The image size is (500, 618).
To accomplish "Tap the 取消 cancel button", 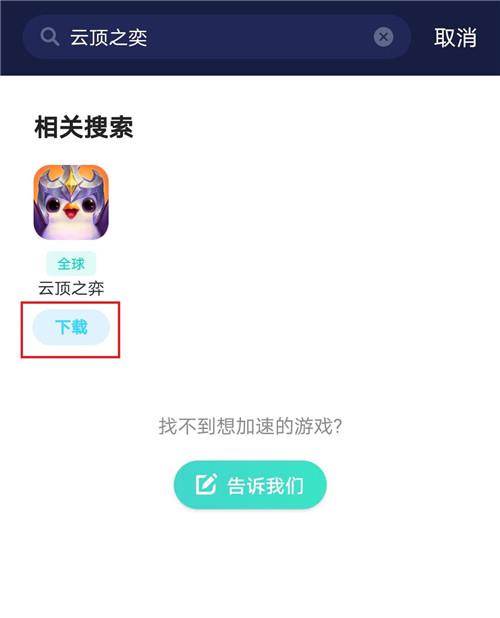I will 455,37.
